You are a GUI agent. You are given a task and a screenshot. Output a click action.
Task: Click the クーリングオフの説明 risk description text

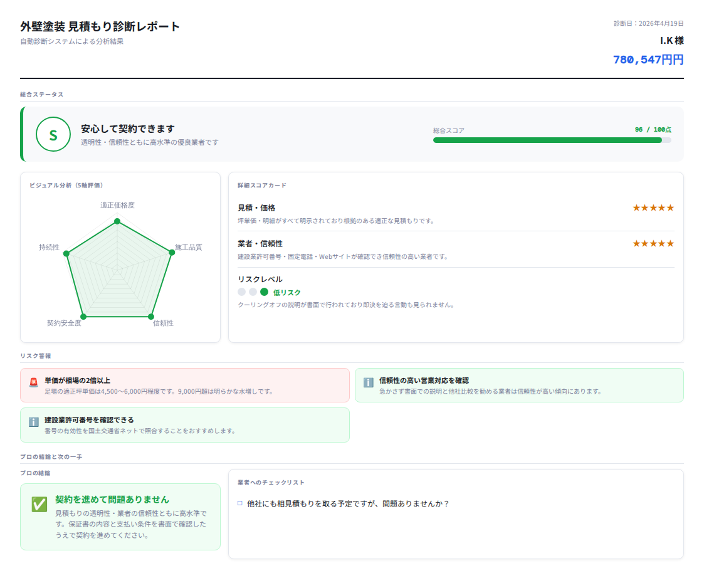coord(347,305)
